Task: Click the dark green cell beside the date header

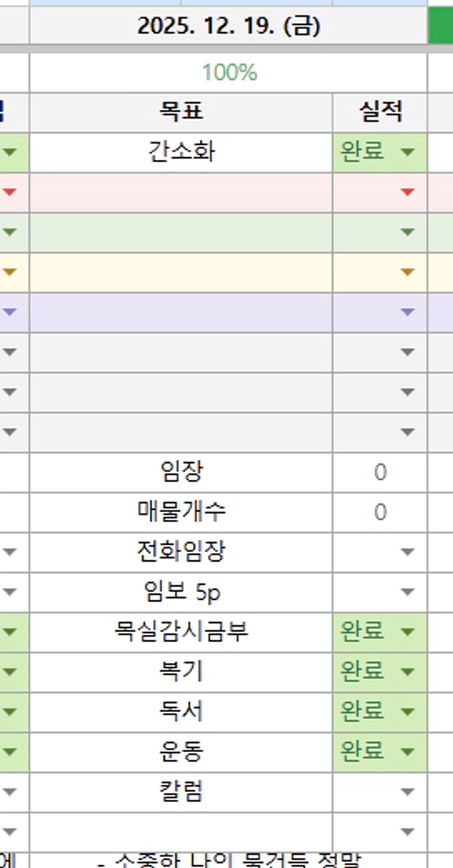Action: pyautogui.click(x=440, y=26)
